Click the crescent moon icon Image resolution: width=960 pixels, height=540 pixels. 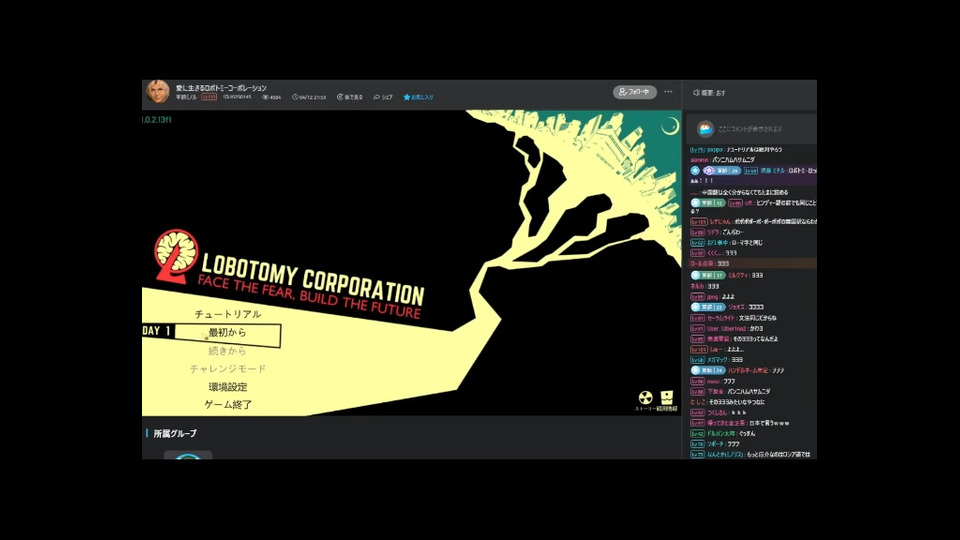[670, 126]
